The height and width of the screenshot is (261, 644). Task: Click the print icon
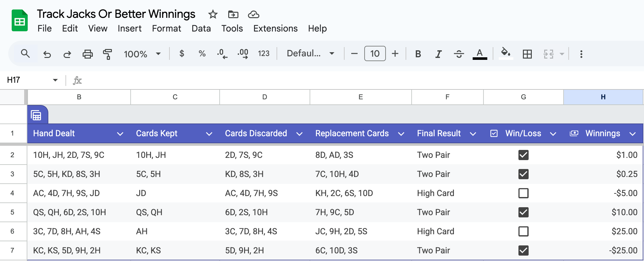point(87,54)
